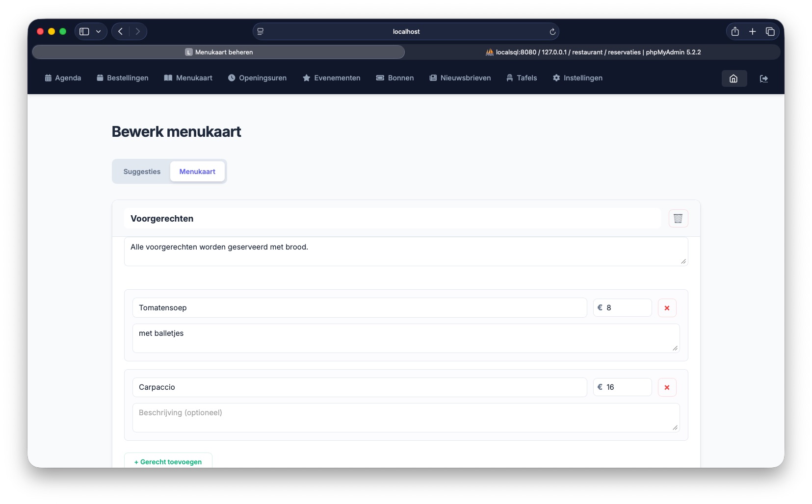The height and width of the screenshot is (504, 812).
Task: Open the reader/page icon in address bar
Action: pos(261,31)
